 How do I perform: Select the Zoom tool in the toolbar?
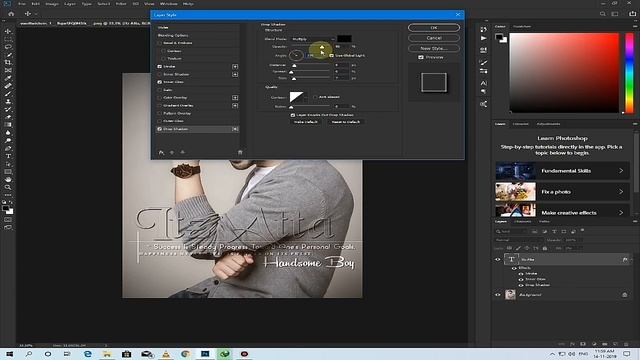click(8, 187)
